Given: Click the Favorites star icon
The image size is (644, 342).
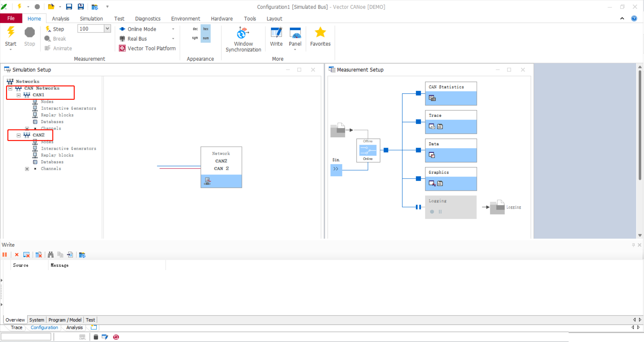Looking at the screenshot, I should pos(320,32).
